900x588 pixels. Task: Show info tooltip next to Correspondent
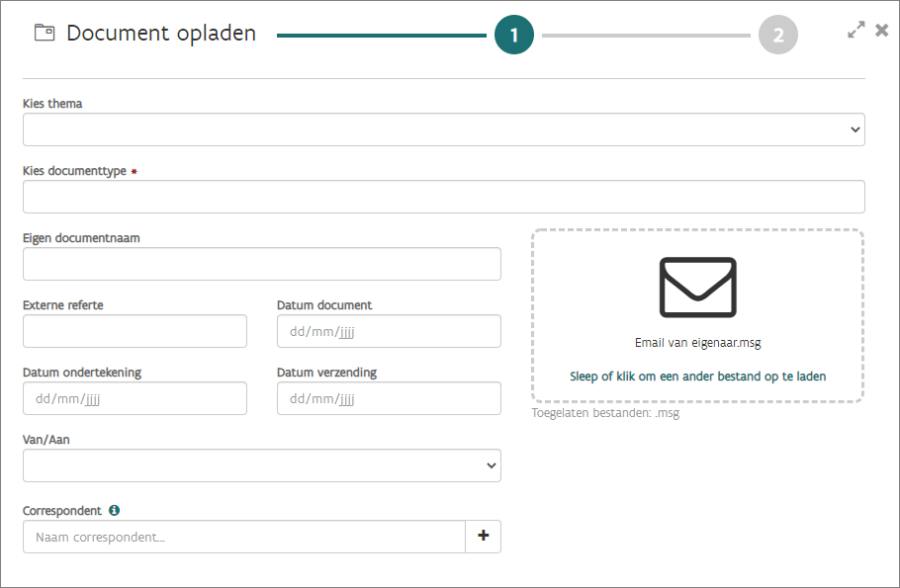point(114,511)
